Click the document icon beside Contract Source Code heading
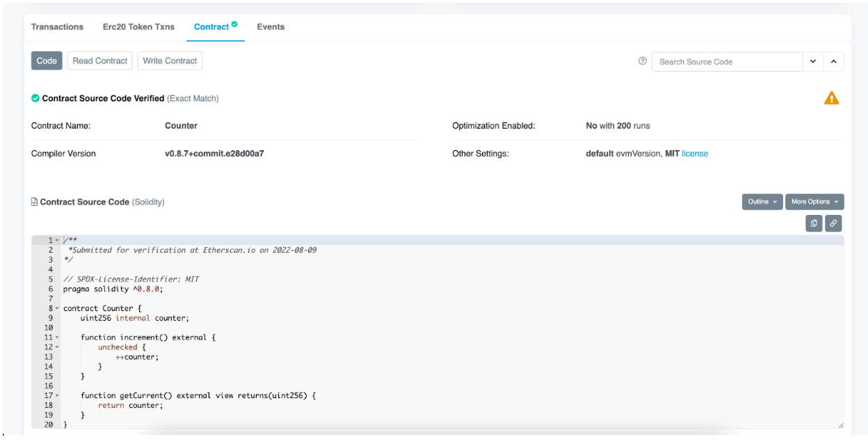This screenshot has width=868, height=444. coord(33,202)
